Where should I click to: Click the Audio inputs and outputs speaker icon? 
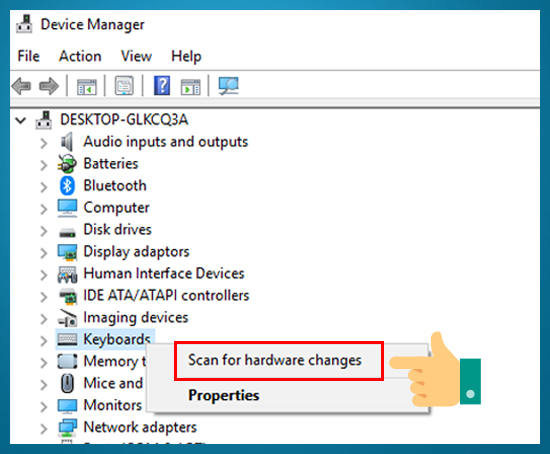point(67,142)
